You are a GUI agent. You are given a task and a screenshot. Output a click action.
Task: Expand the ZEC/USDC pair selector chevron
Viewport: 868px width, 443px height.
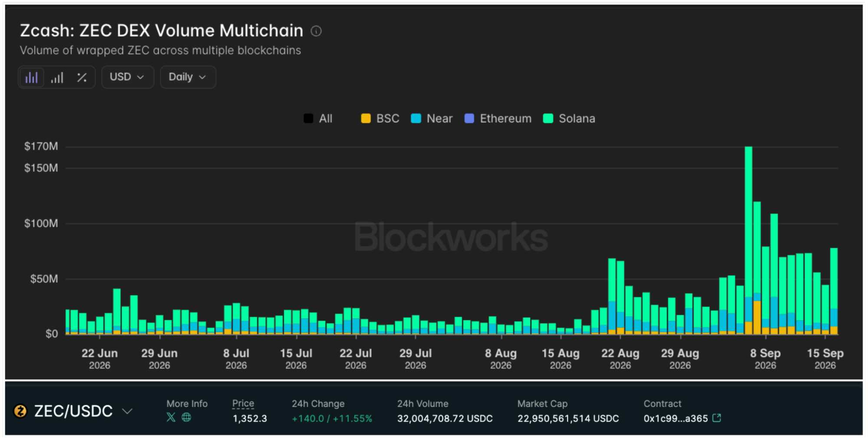tap(127, 411)
